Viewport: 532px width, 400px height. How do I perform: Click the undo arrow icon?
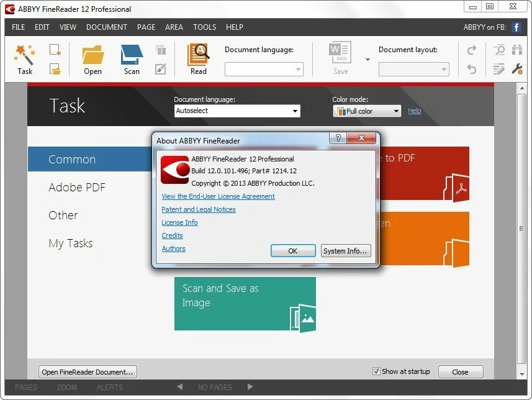pos(472,70)
